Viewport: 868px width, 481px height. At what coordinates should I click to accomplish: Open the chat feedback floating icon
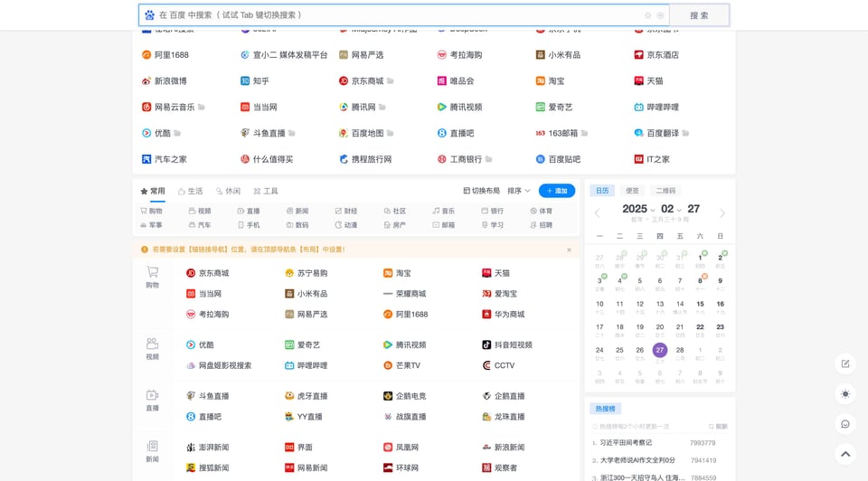coord(845,424)
